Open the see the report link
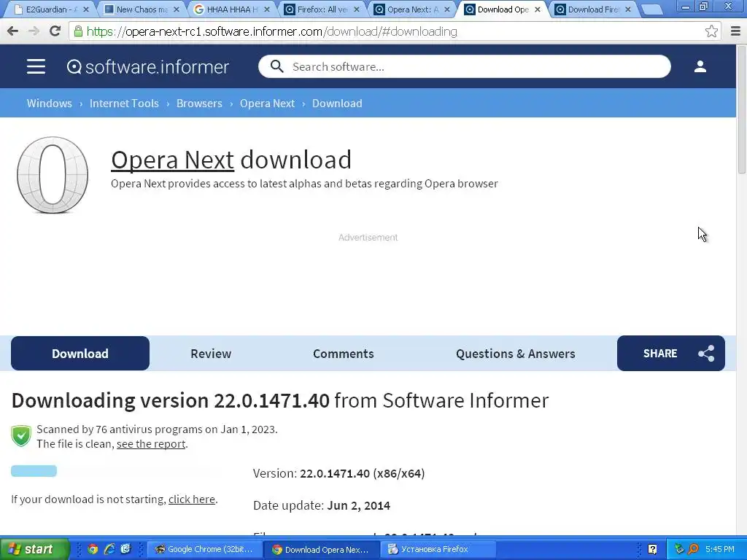Image resolution: width=747 pixels, height=560 pixels. tap(151, 444)
